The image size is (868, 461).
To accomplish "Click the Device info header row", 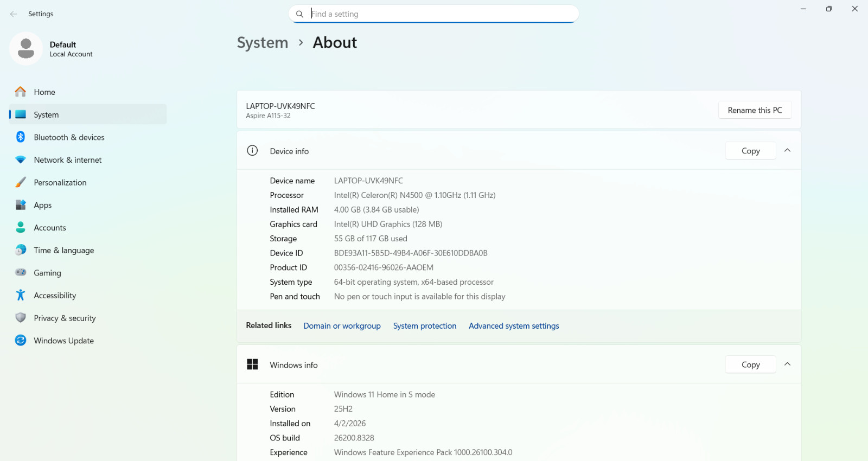I will tap(519, 151).
